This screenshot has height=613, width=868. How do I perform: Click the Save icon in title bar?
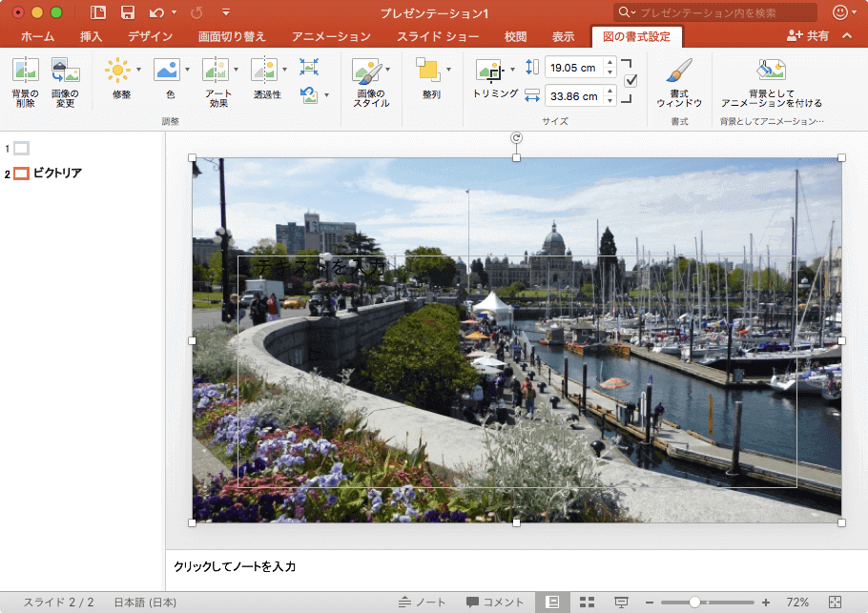point(128,12)
